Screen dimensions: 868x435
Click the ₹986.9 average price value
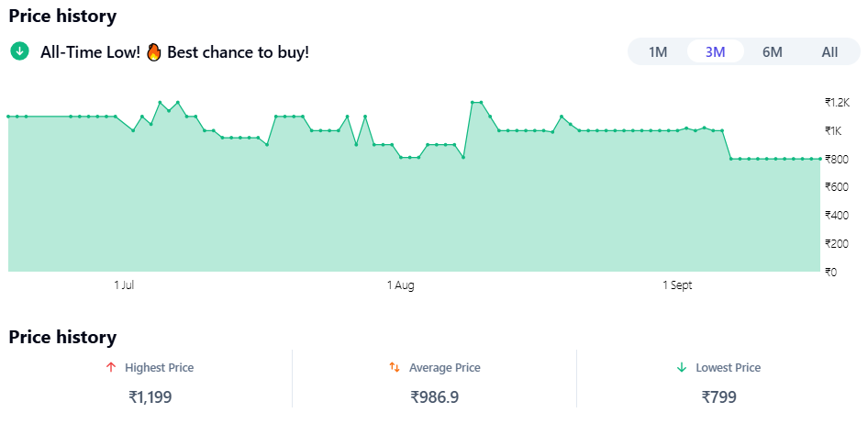pos(435,397)
